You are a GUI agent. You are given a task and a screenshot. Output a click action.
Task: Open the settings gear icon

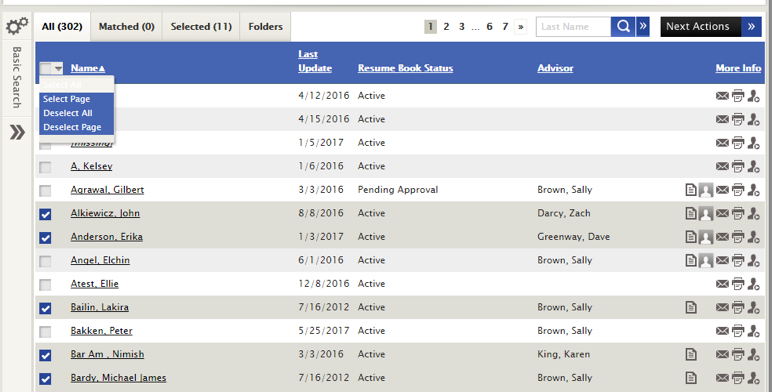click(x=17, y=26)
